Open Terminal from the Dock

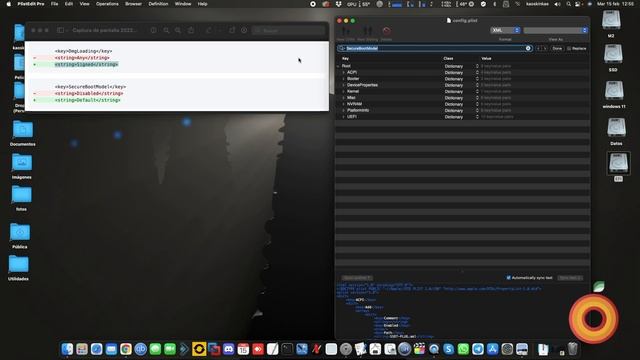tap(287, 349)
